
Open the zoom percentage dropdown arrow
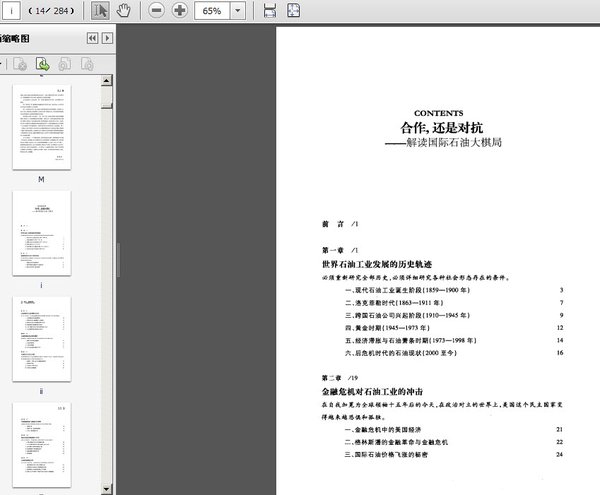(x=239, y=11)
